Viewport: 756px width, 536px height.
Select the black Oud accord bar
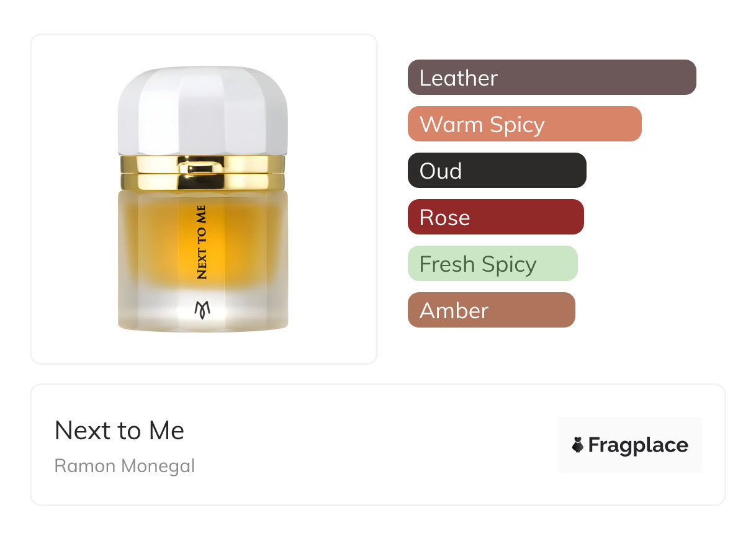(497, 171)
